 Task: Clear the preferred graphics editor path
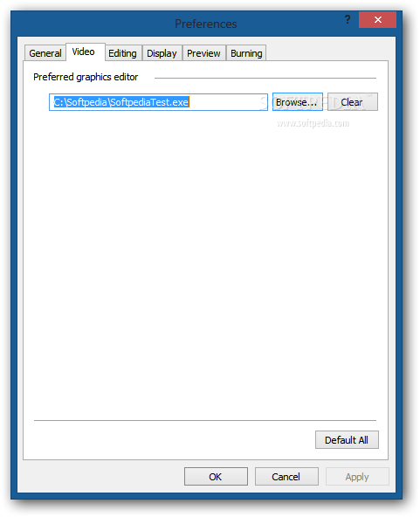pos(353,102)
